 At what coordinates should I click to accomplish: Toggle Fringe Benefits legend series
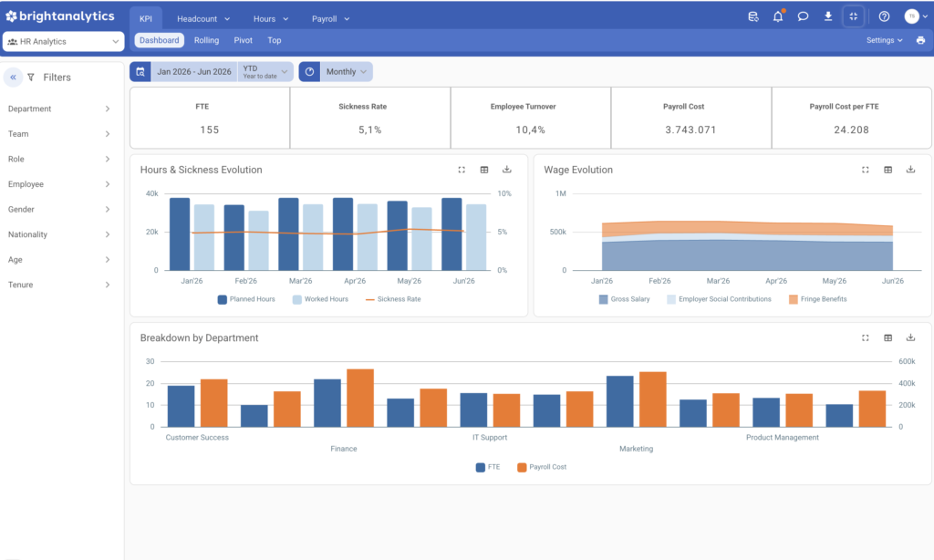[818, 300]
